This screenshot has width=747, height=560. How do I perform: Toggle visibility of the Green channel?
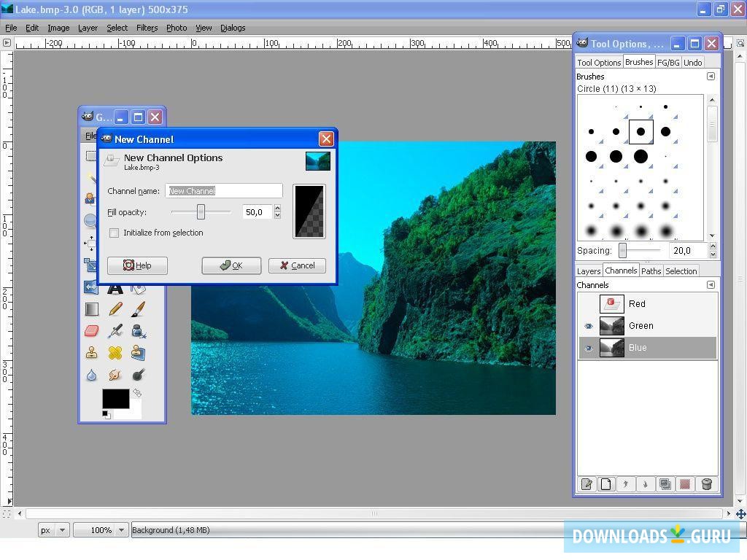[588, 326]
